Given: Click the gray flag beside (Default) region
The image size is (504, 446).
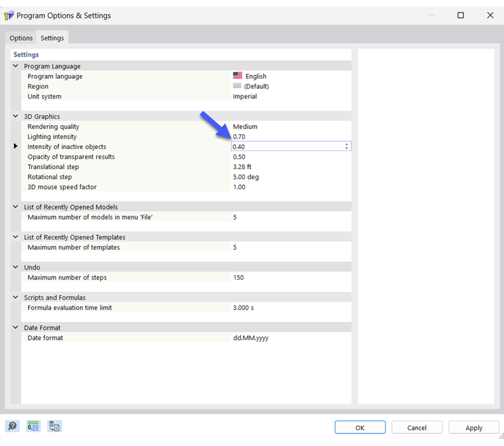Looking at the screenshot, I should click(237, 85).
